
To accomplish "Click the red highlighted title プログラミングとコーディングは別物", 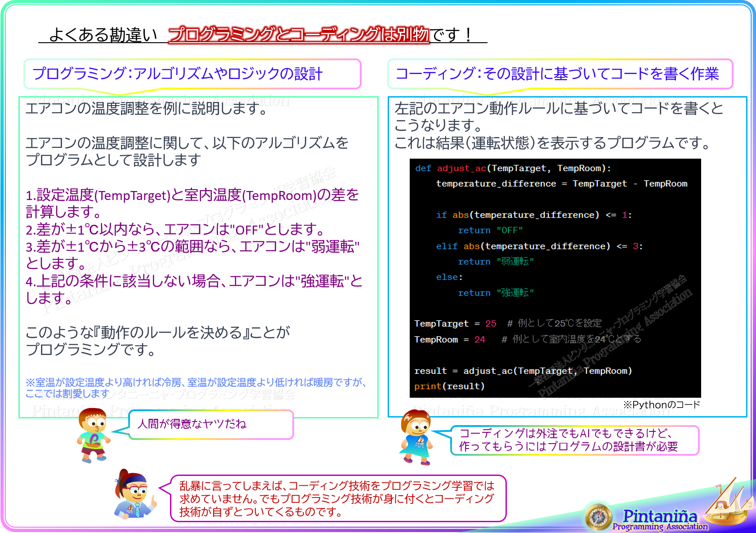I will (x=299, y=35).
